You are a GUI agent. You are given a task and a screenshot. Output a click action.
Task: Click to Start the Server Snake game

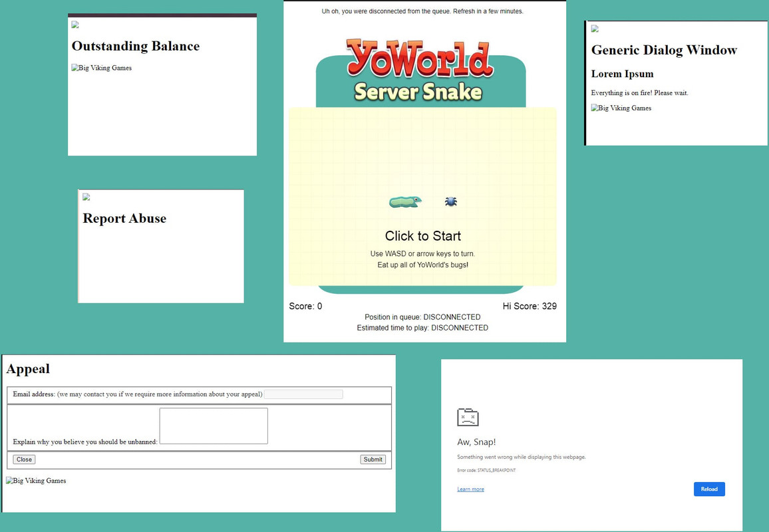(x=423, y=236)
